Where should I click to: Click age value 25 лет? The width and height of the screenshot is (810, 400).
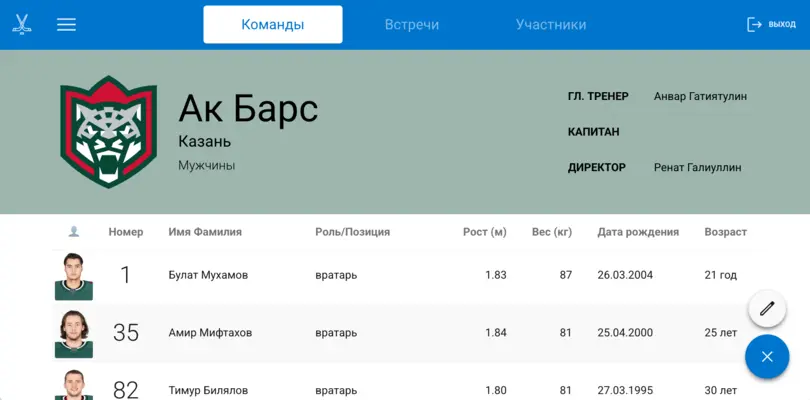(x=721, y=333)
